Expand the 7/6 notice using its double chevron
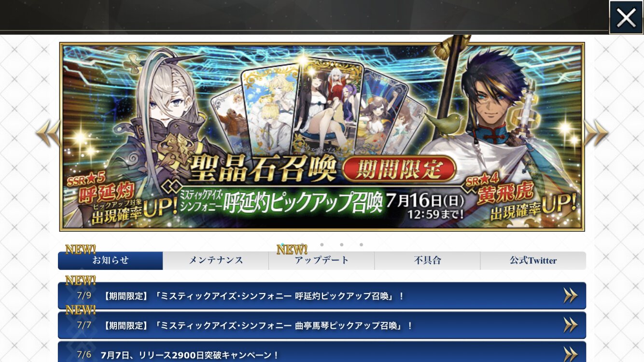The height and width of the screenshot is (362, 644). point(571,353)
